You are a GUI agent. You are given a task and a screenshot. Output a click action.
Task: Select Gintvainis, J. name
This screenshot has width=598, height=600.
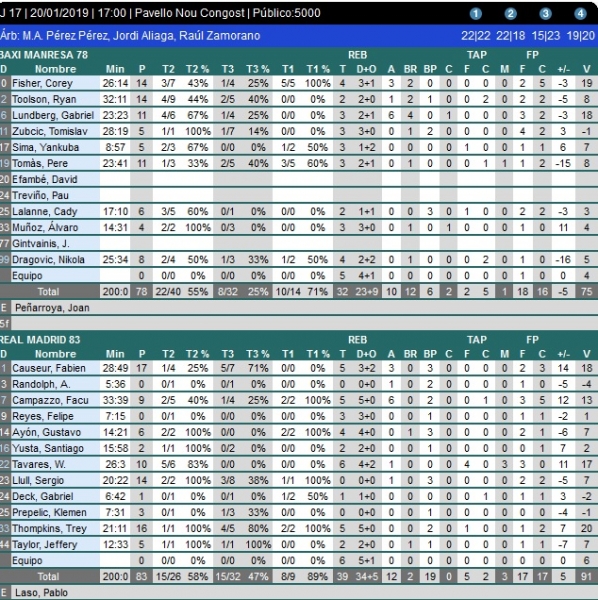(41, 244)
